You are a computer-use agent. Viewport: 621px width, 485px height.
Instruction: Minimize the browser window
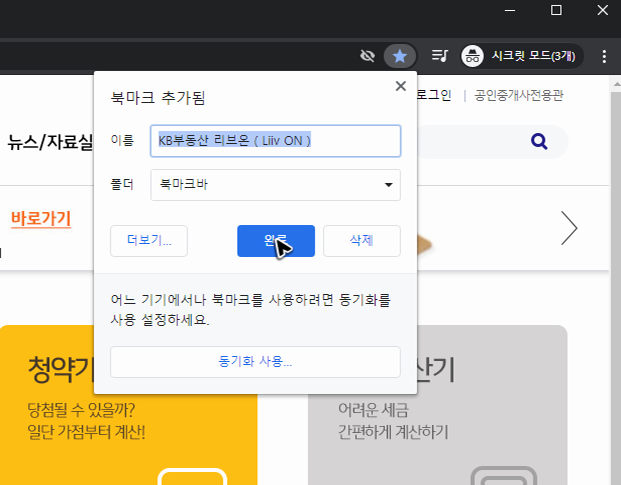click(x=510, y=10)
